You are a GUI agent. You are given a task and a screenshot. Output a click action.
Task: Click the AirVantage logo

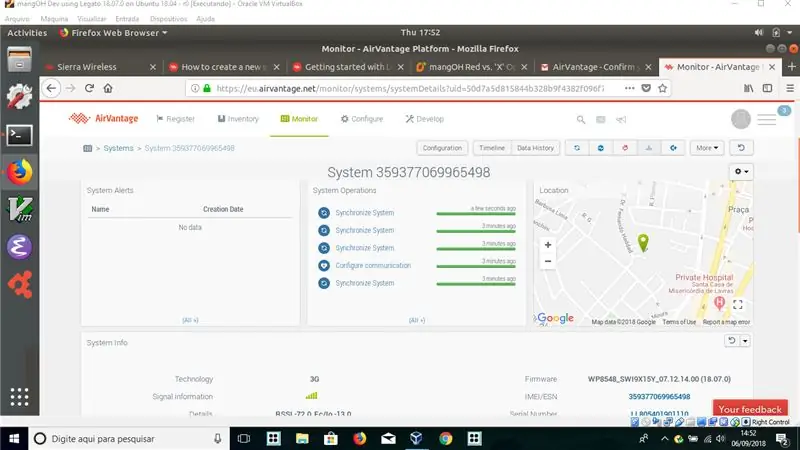point(104,118)
